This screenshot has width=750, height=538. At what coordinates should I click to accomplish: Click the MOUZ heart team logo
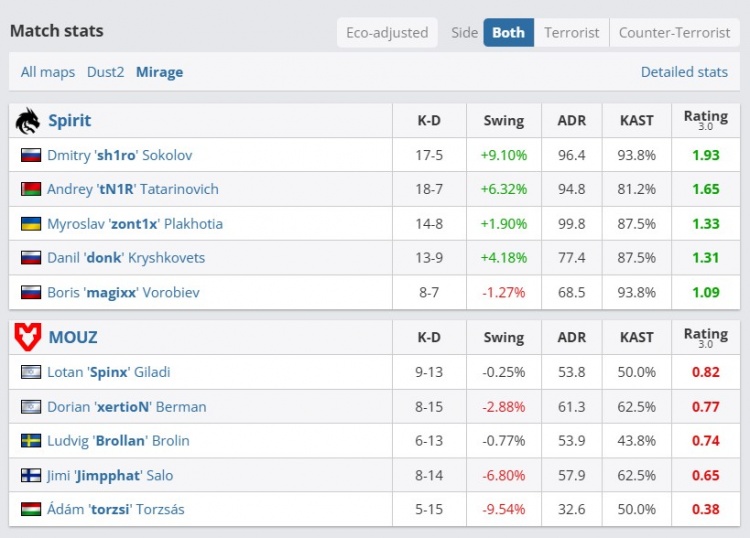[x=27, y=337]
